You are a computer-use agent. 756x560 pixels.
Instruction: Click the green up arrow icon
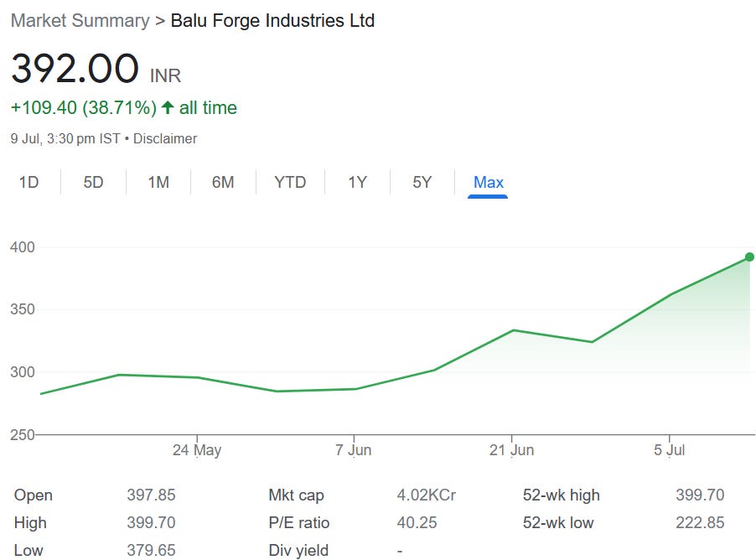168,107
